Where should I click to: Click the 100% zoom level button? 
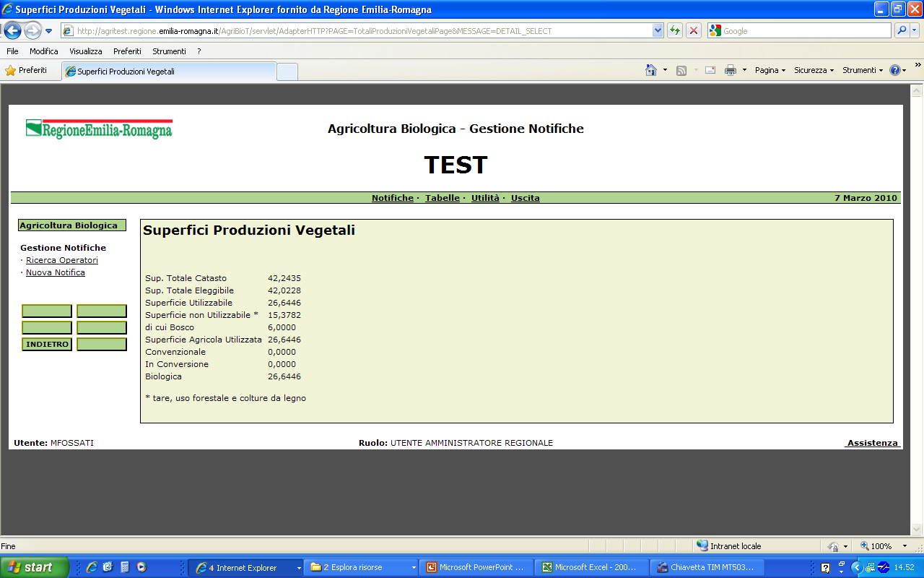coord(876,546)
